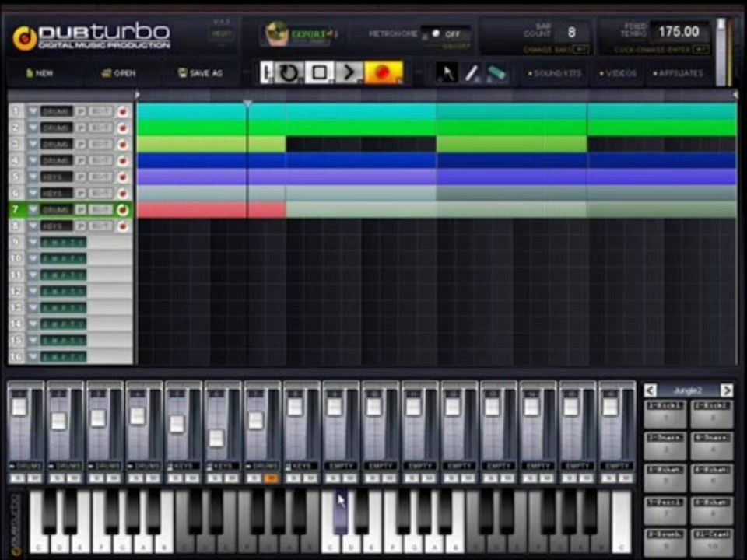
Task: Click the step-to-start transport icon
Action: click(x=267, y=73)
